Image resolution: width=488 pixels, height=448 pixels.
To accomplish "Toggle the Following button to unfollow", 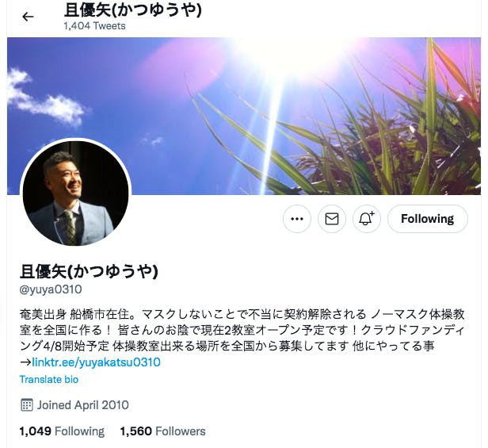I will click(x=427, y=219).
